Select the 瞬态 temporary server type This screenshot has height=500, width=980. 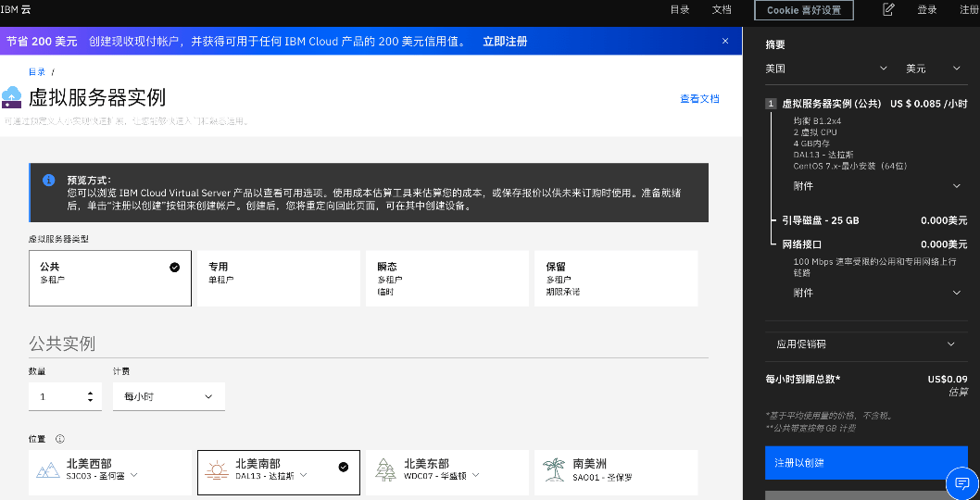pos(447,278)
